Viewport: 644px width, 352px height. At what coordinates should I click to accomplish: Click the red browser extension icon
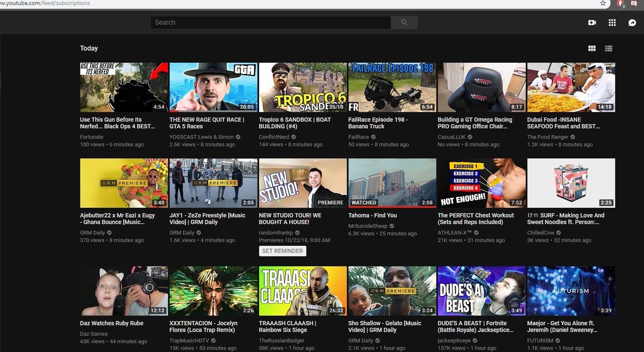[x=621, y=3]
